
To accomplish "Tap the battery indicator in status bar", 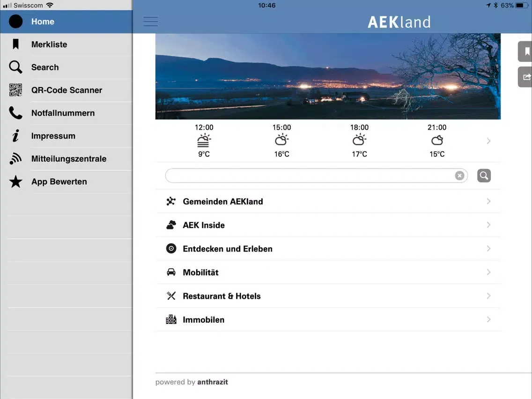I will (521, 5).
